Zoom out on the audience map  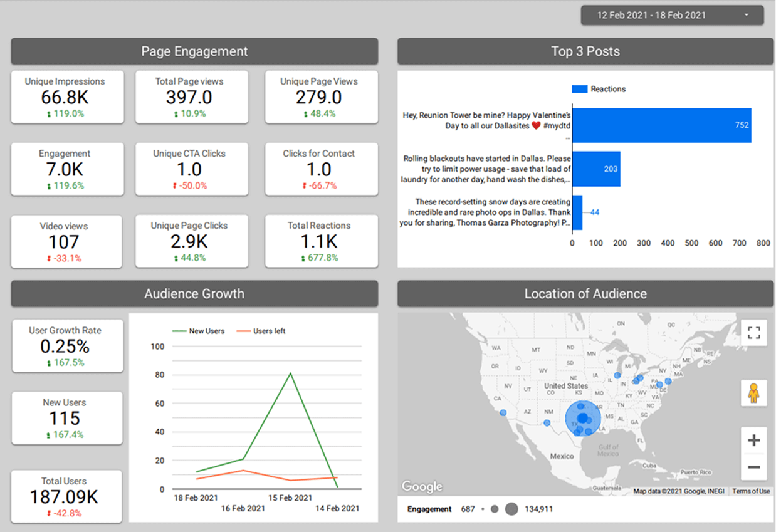pos(753,467)
